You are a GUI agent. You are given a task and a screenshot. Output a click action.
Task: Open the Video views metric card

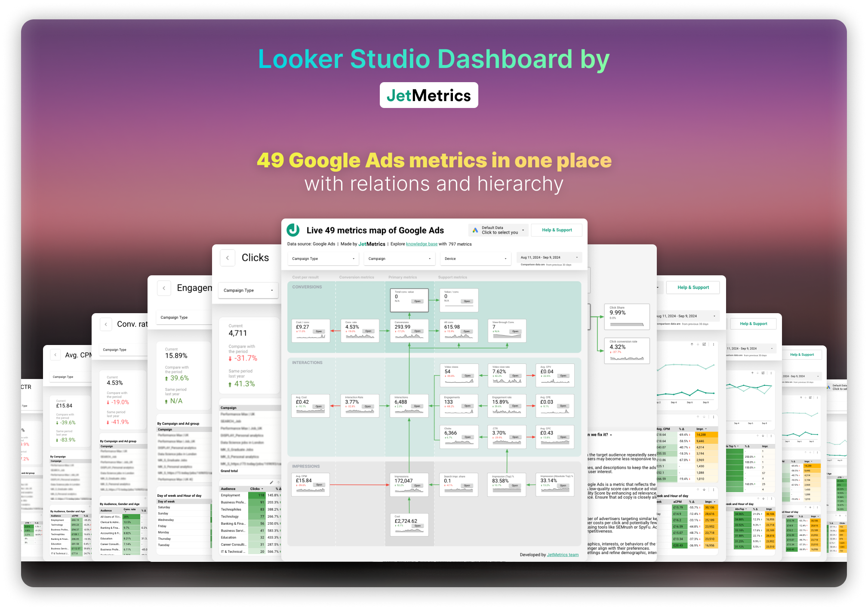click(x=468, y=376)
